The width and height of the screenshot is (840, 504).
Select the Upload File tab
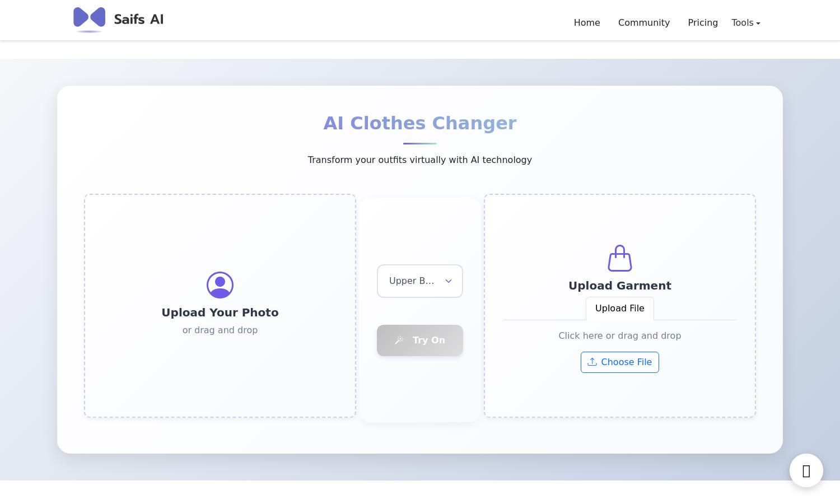(x=620, y=309)
